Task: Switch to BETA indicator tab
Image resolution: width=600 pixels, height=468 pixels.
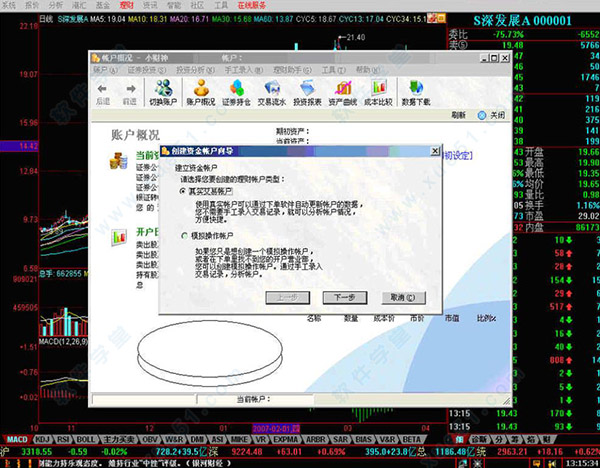Action: (412, 439)
